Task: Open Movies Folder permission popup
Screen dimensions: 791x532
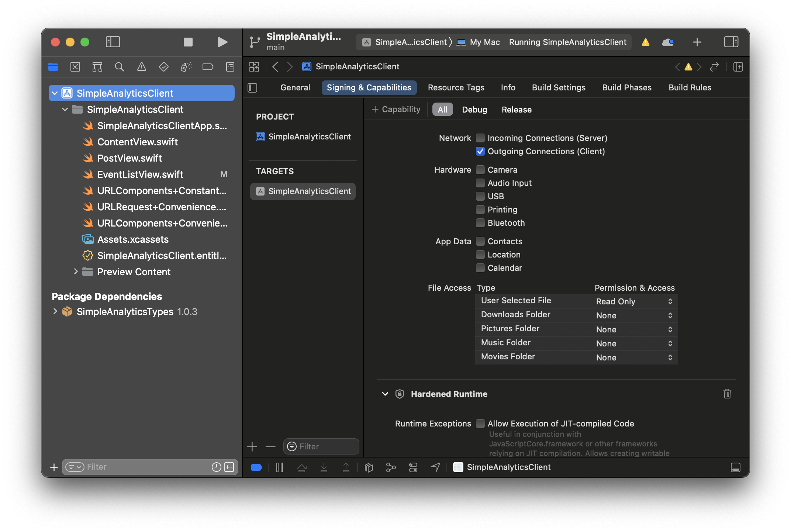Action: 635,357
